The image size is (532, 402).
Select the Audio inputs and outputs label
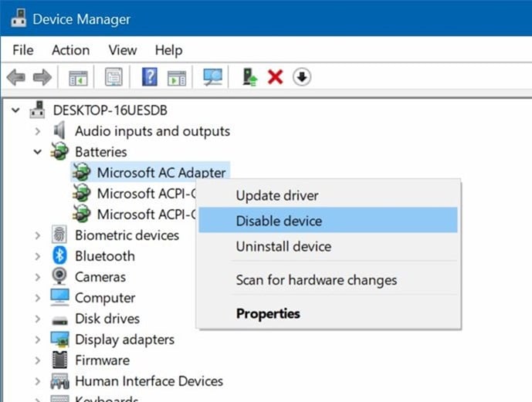(x=152, y=131)
